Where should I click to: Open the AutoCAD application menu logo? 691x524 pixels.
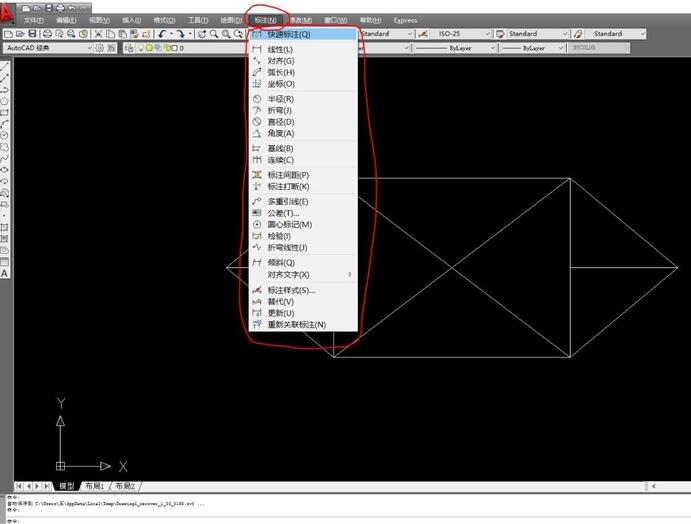click(7, 13)
